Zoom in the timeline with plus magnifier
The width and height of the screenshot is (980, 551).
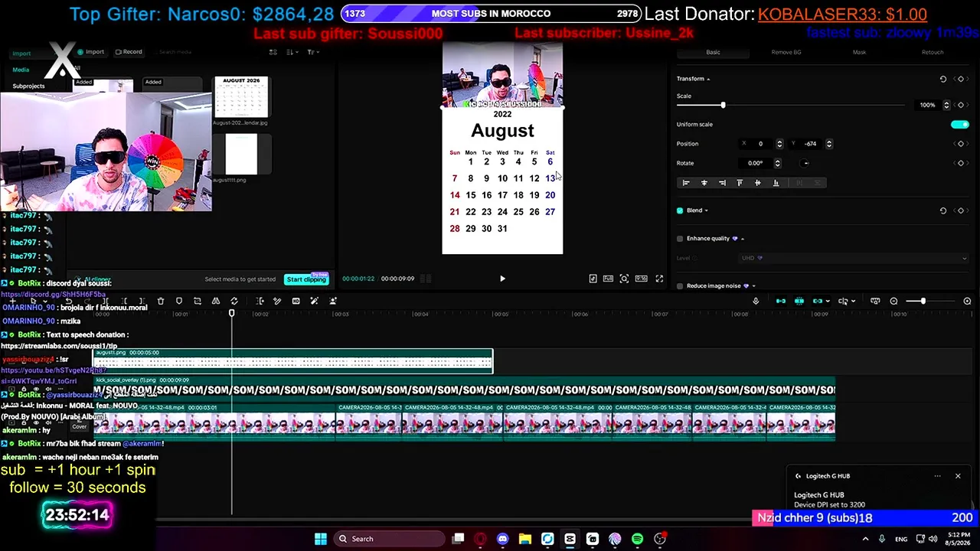point(967,302)
